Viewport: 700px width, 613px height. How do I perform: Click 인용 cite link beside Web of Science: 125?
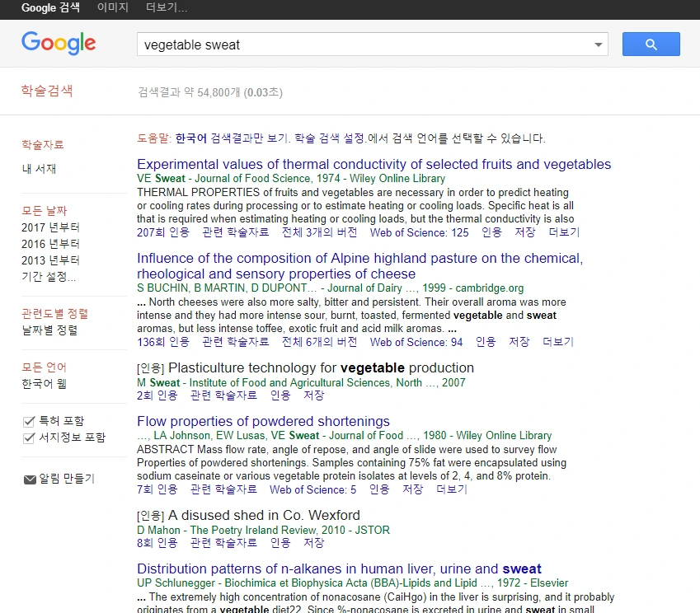tap(492, 232)
